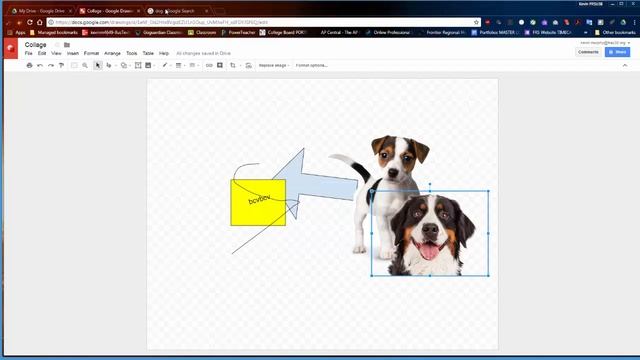The width and height of the screenshot is (640, 360).
Task: Click the Format options button
Action: 311,65
